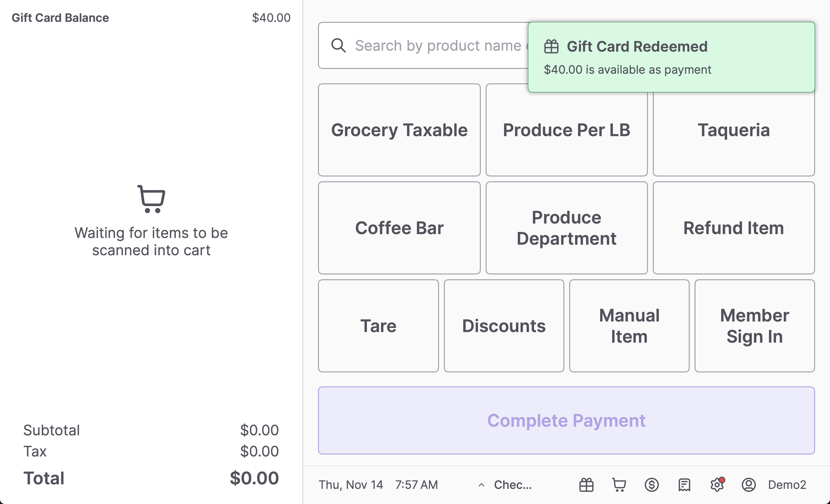Choose the Coffee Bar tile
This screenshot has height=504, width=830.
point(399,228)
